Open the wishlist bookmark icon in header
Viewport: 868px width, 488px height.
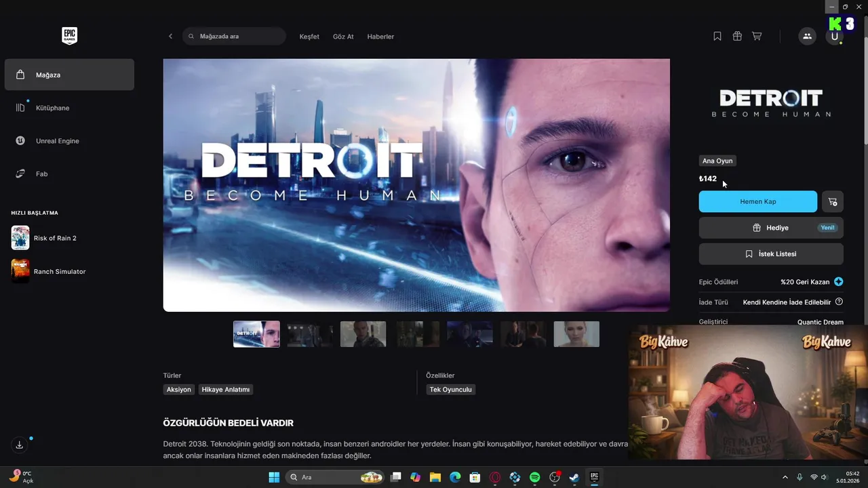717,36
